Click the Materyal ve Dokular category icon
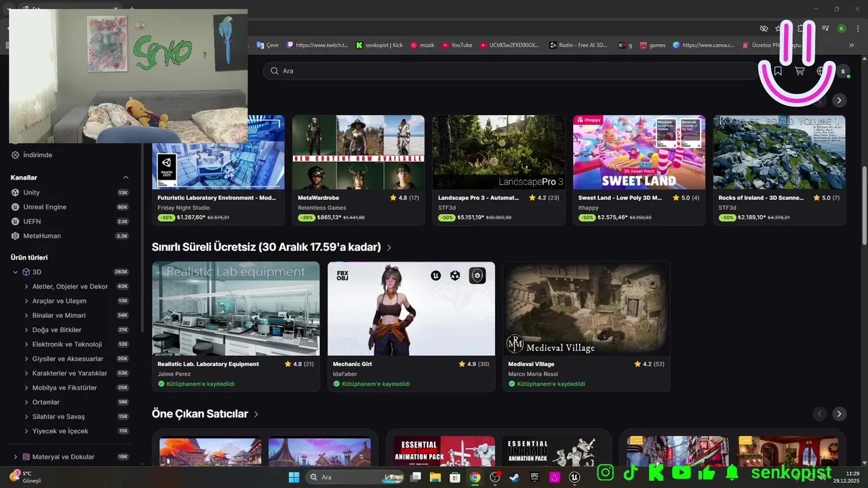 pos(26,457)
